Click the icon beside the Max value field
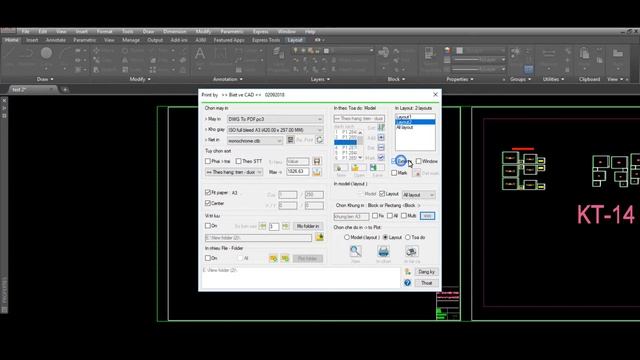The width and height of the screenshot is (640, 360). pyautogui.click(x=316, y=172)
